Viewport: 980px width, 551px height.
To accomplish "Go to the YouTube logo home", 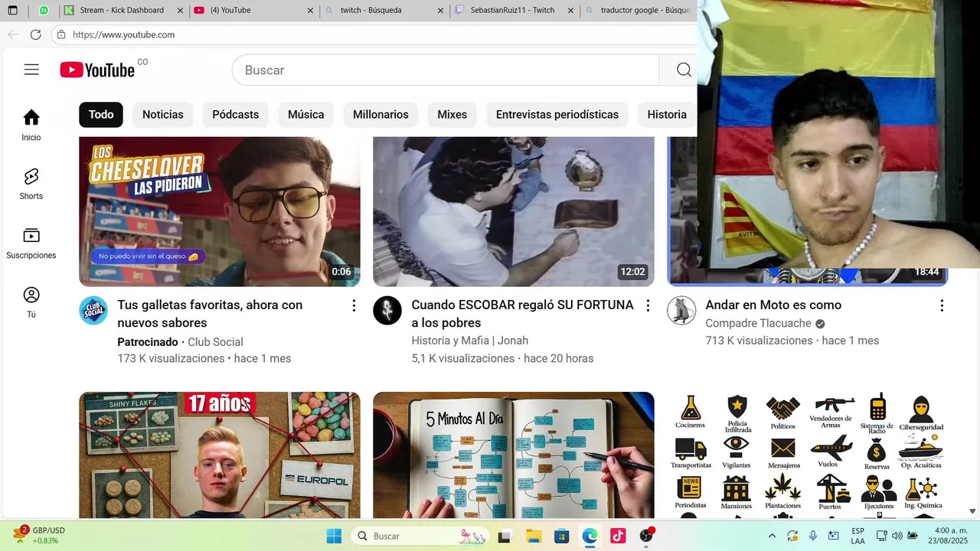I will coord(97,70).
